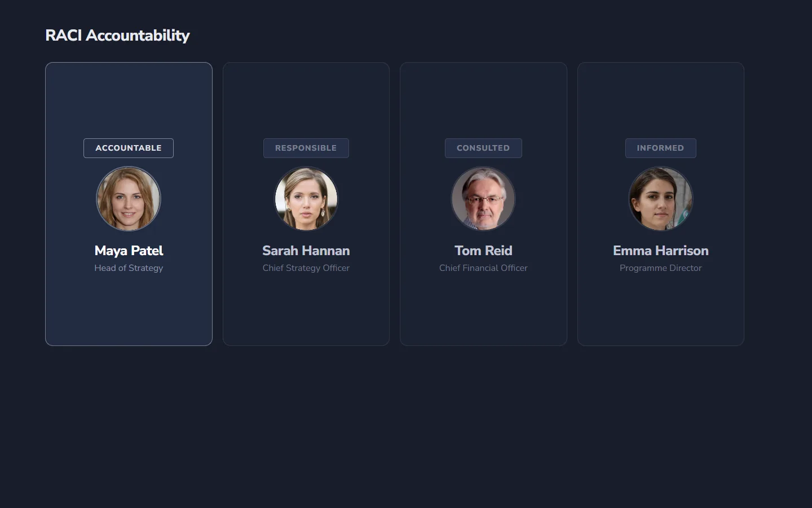Click the RESPONSIBLE badge on Sarah Hannan's card

pos(306,148)
